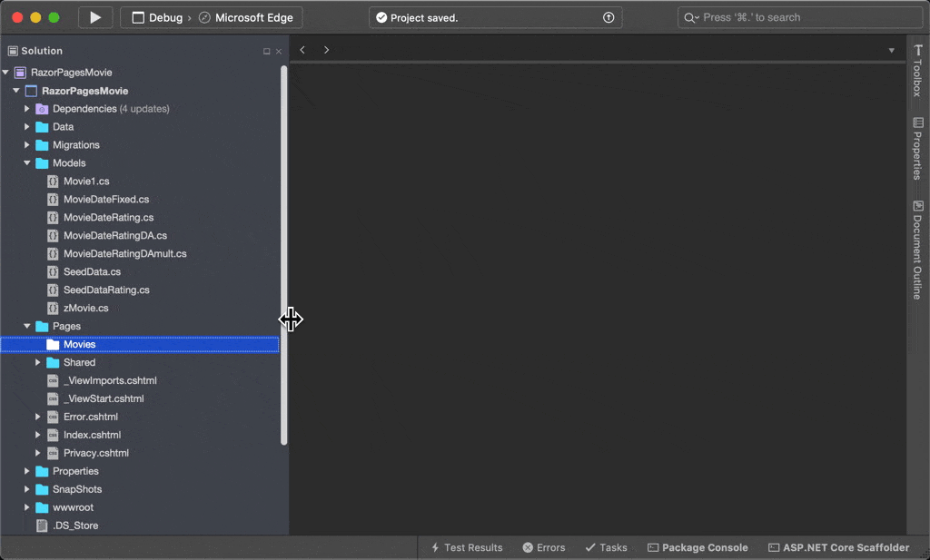930x560 pixels.
Task: Open the document tab list dropdown arrow
Action: click(891, 51)
